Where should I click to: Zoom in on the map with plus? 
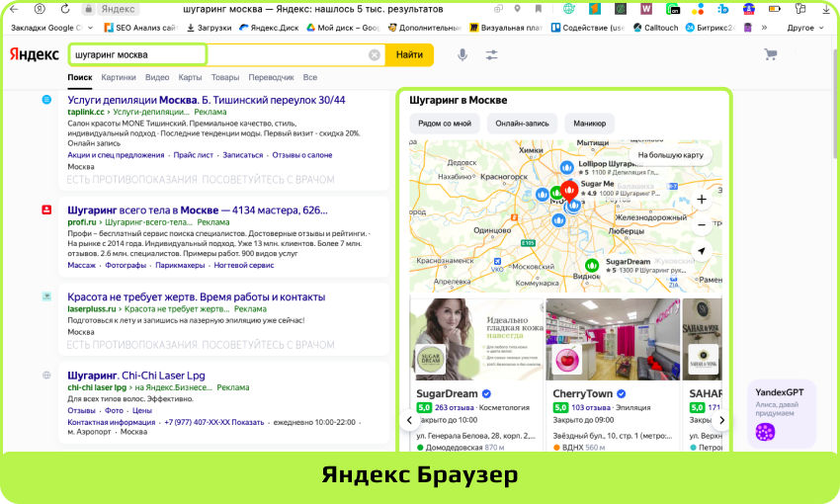(702, 200)
